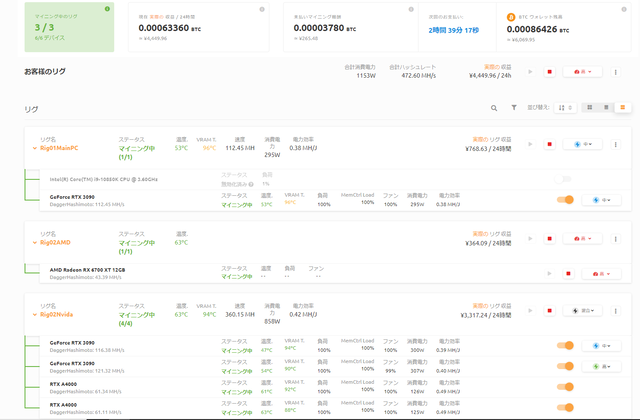Stop mining on Rig01MainPC
The width and height of the screenshot is (640, 420).
click(549, 144)
